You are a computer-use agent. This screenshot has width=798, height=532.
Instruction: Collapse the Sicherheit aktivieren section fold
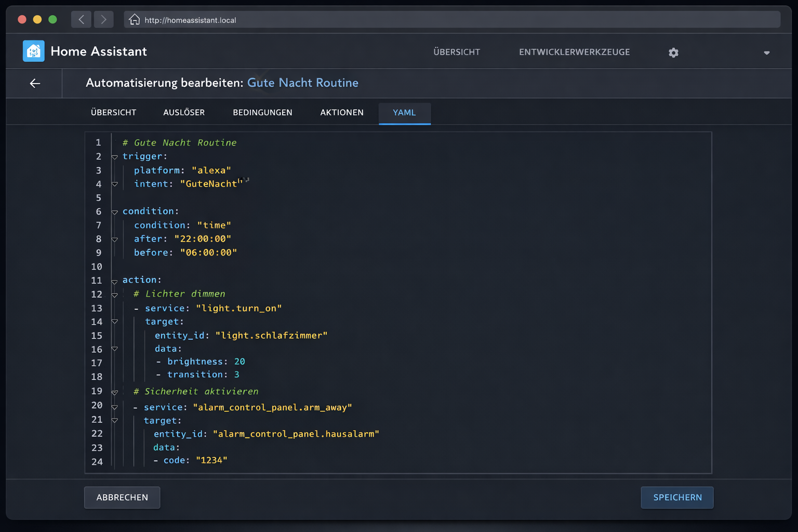(x=114, y=393)
